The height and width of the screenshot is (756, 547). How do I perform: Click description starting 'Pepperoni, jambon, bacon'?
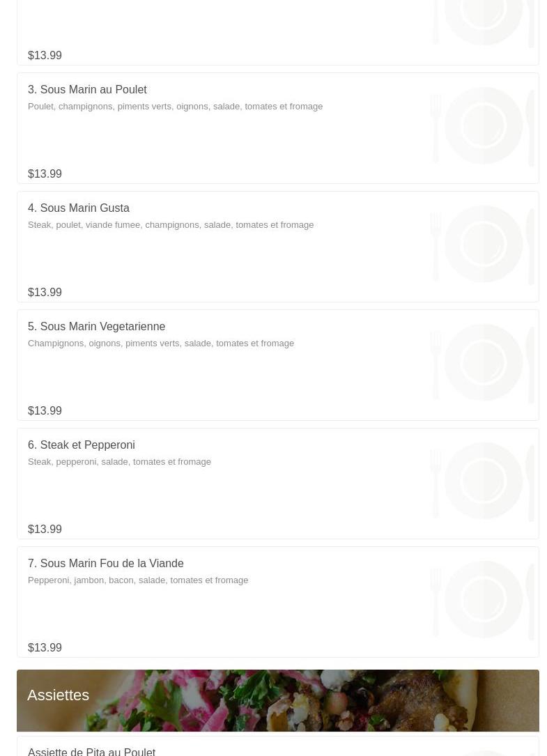[138, 580]
